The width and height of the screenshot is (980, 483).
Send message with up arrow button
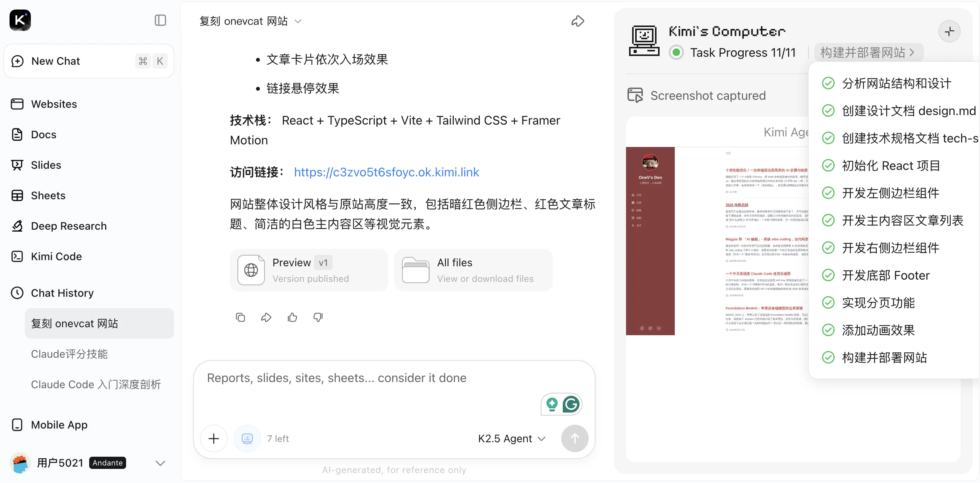pyautogui.click(x=575, y=438)
